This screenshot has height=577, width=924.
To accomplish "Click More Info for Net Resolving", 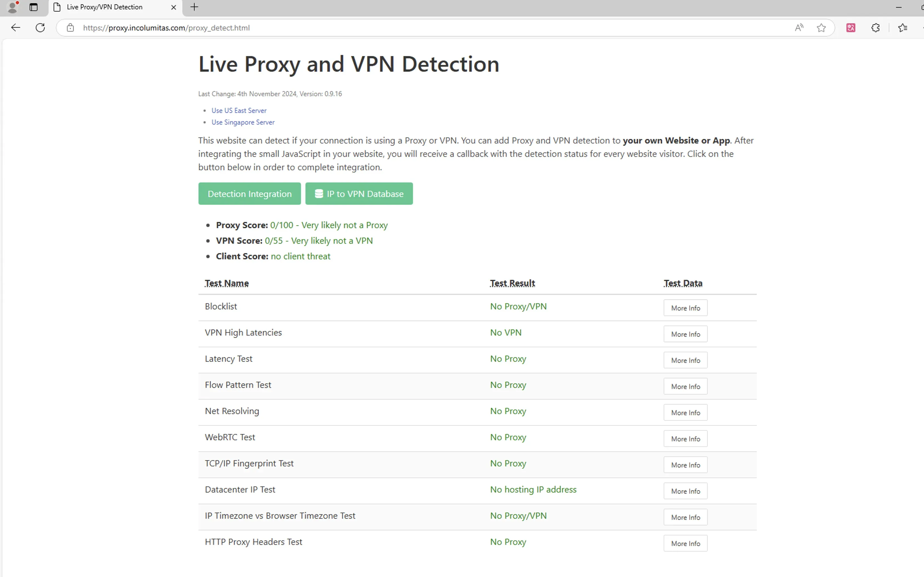I will (x=686, y=412).
